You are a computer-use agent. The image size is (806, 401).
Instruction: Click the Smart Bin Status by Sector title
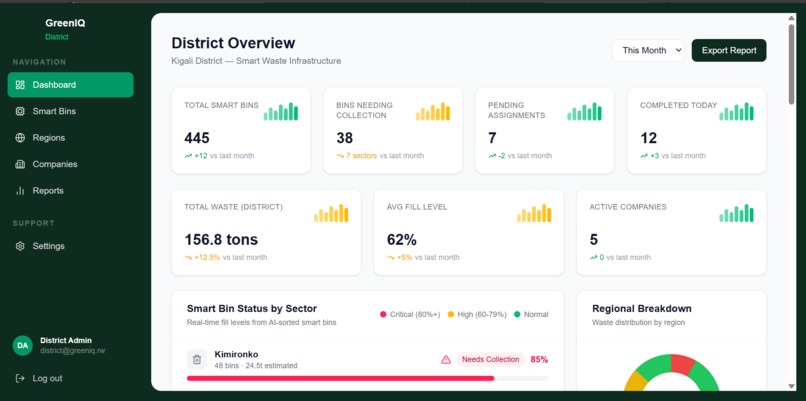[x=252, y=308]
